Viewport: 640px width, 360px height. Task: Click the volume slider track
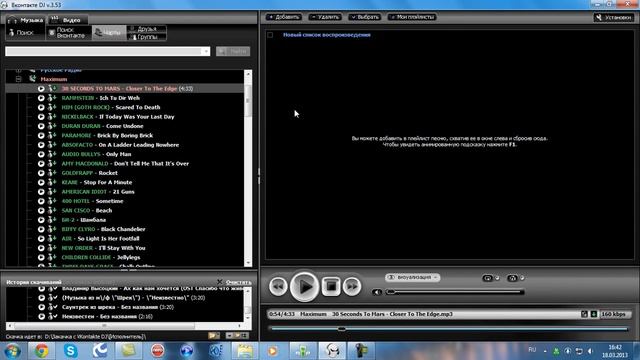coord(455,292)
